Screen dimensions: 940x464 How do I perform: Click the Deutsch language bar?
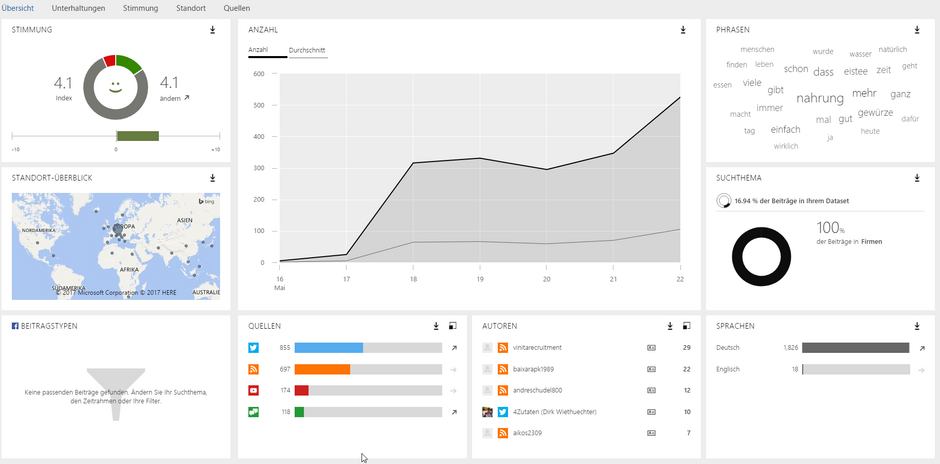click(x=855, y=348)
